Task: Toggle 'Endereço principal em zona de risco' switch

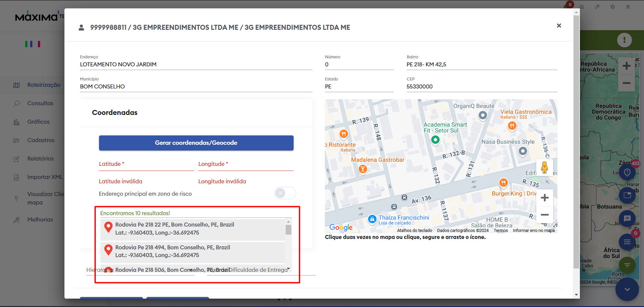Action: click(285, 193)
